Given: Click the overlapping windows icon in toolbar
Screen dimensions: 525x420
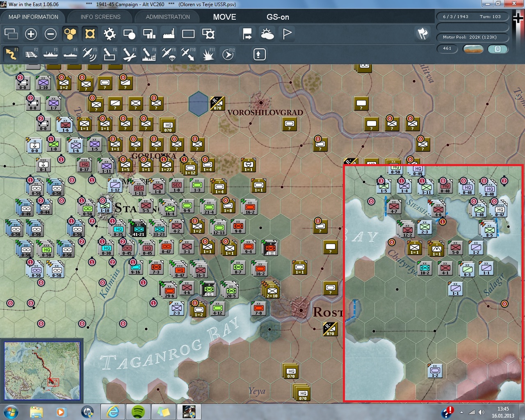Looking at the screenshot, I should [11, 34].
